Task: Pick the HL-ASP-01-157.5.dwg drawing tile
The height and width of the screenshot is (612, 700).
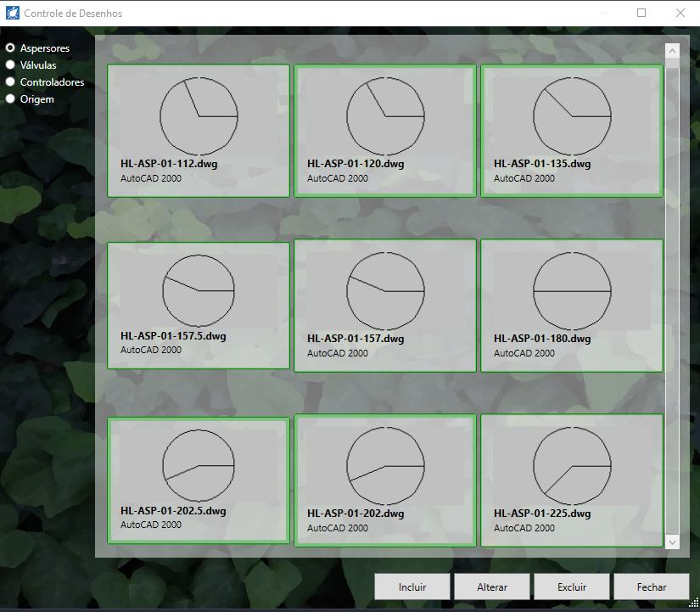Action: (x=199, y=305)
